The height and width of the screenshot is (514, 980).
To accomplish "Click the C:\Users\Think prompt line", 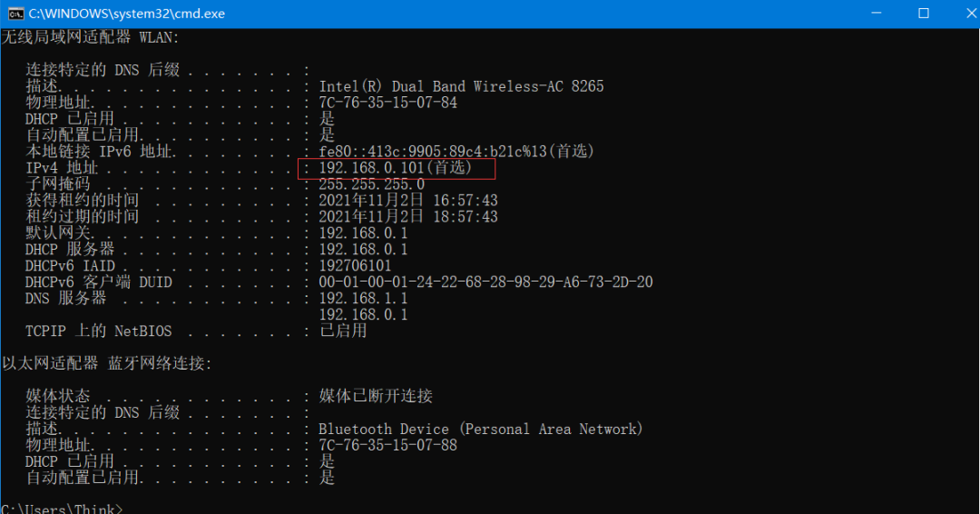I will click(62, 509).
